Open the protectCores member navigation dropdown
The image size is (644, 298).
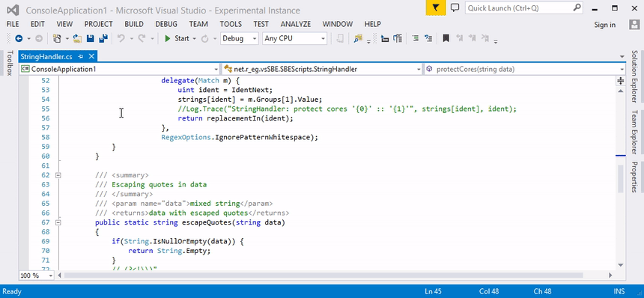click(524, 69)
